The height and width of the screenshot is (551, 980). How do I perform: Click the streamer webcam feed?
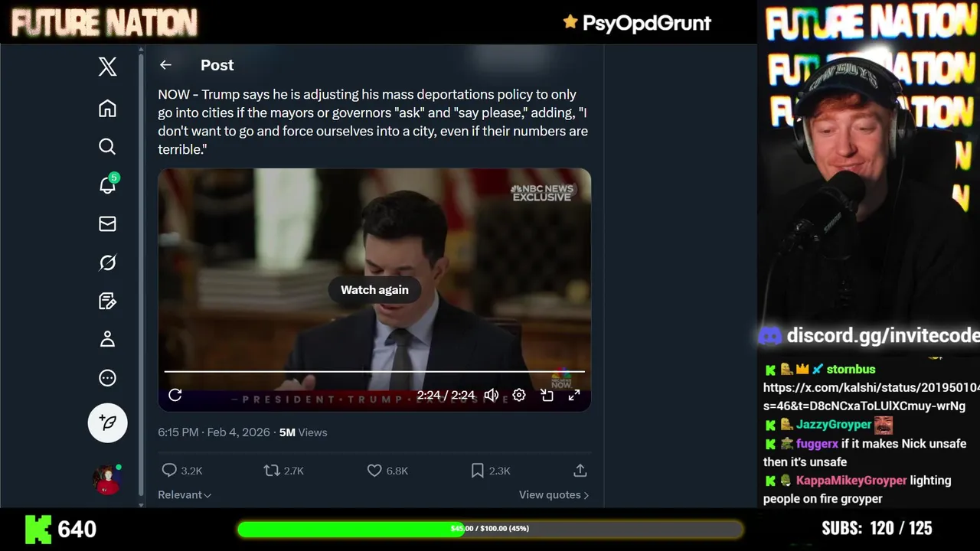869,176
